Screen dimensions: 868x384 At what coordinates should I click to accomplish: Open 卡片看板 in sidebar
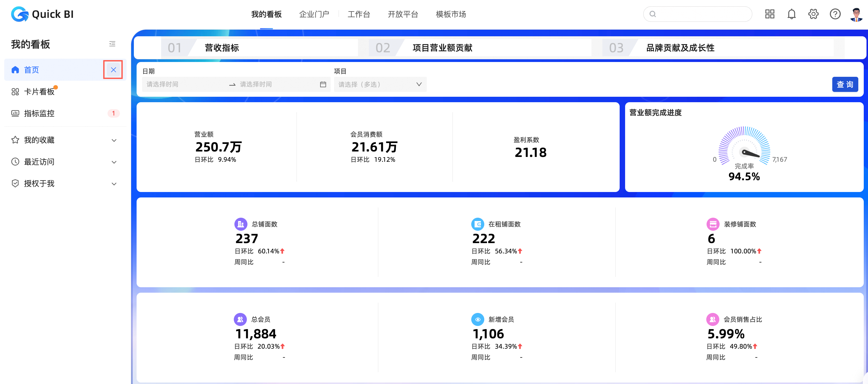click(39, 92)
